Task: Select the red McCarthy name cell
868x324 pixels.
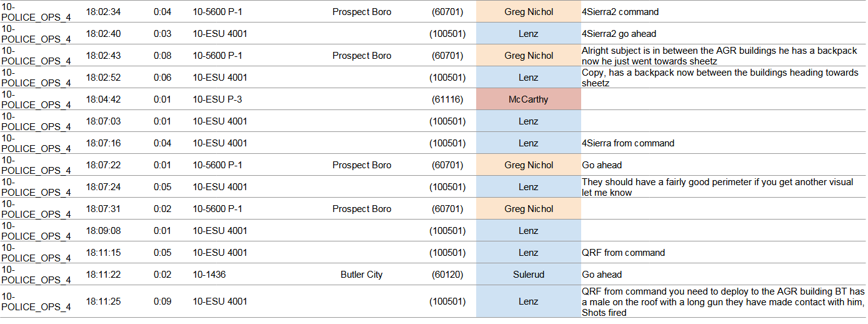Action: tap(528, 99)
